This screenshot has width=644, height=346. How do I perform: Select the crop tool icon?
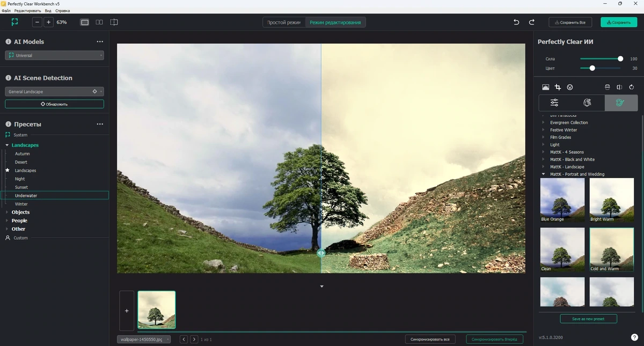[558, 87]
